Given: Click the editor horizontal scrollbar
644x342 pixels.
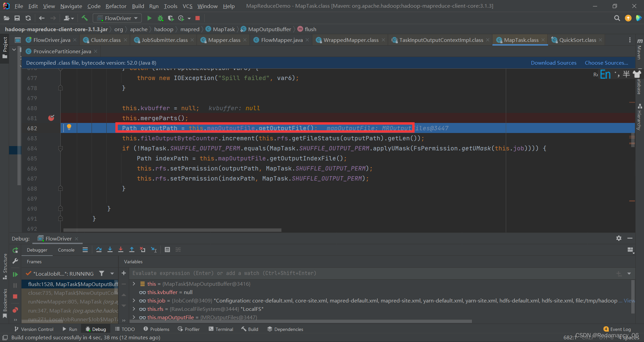Looking at the screenshot, I should point(172,230).
